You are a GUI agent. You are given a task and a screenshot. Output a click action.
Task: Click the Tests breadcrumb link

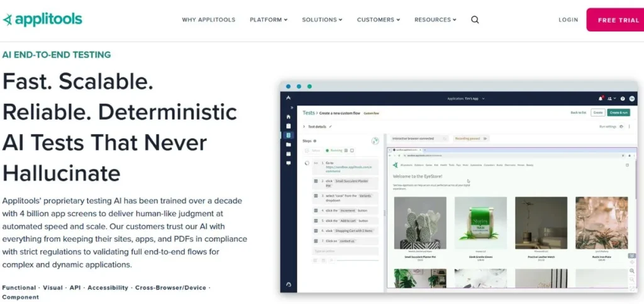point(308,113)
